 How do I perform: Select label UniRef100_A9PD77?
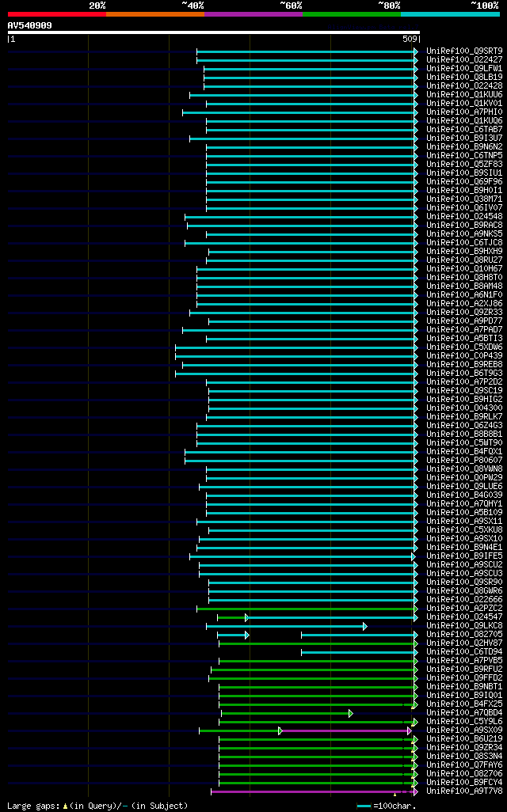[x=464, y=321]
